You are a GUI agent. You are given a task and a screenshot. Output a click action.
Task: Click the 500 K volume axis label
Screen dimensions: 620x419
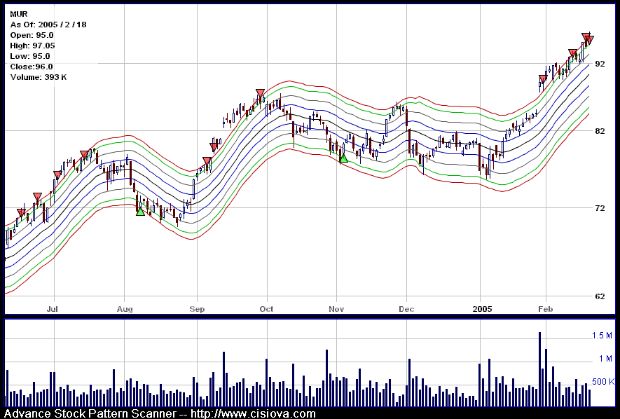pos(603,382)
